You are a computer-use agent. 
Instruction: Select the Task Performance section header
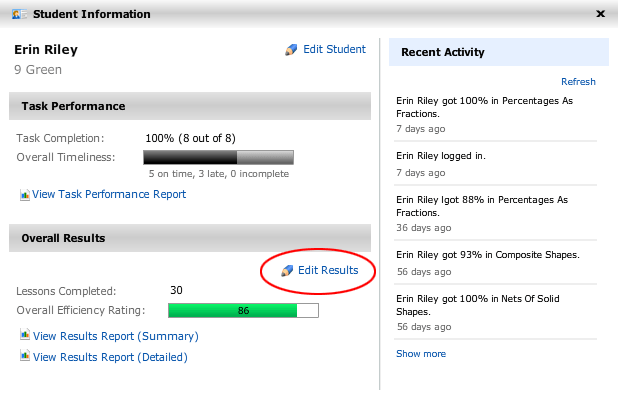[190, 106]
